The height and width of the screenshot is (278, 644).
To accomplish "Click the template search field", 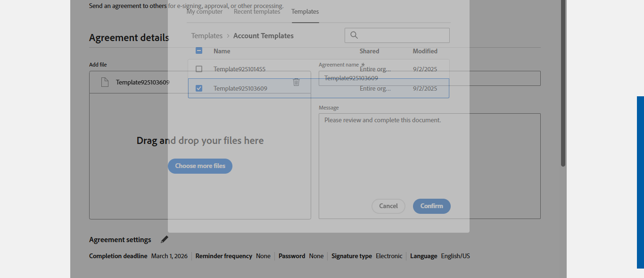I will [397, 35].
